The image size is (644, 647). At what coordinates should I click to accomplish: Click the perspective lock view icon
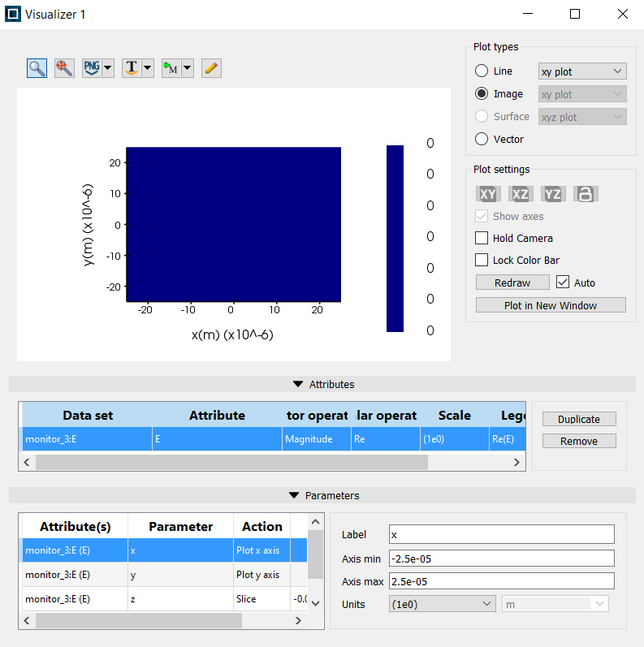pos(586,194)
